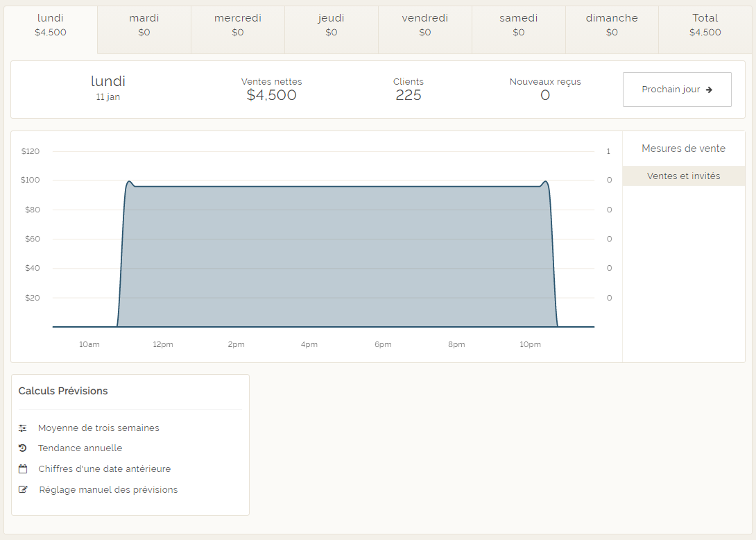Open Réglage manuel des prévisions
This screenshot has height=540, width=756.
[x=108, y=490]
